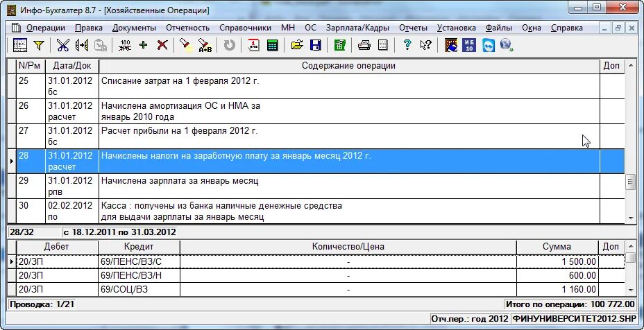Open the Файлы menu

coord(498,28)
